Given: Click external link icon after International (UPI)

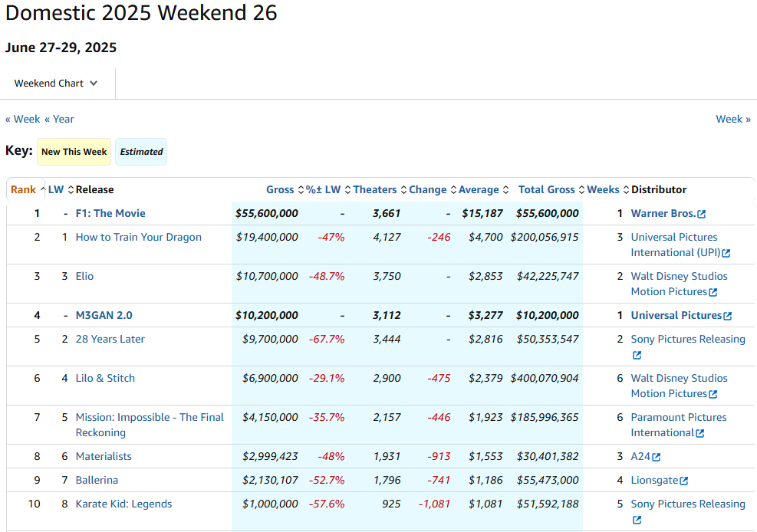Looking at the screenshot, I should pyautogui.click(x=726, y=253).
